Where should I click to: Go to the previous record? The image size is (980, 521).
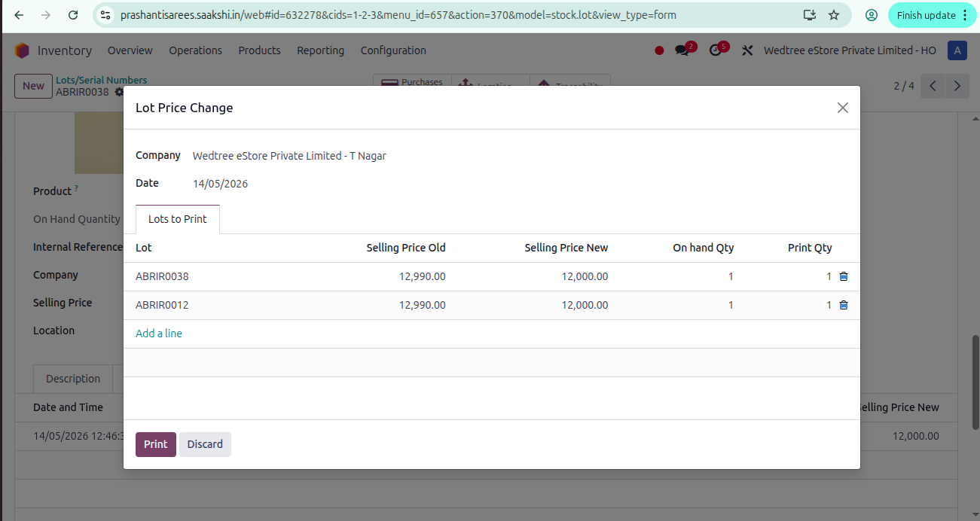[933, 86]
